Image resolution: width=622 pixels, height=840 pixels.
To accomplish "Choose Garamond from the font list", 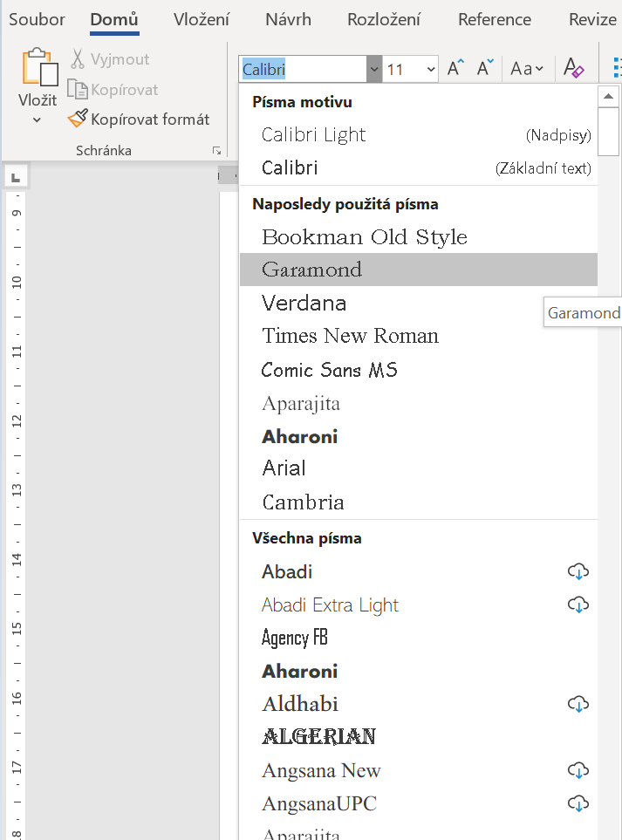I will pyautogui.click(x=311, y=270).
